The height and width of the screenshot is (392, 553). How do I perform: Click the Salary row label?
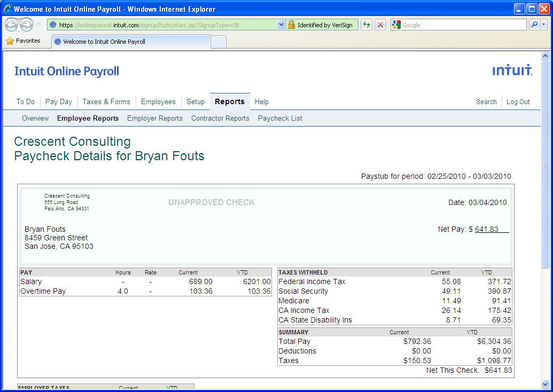click(x=31, y=281)
